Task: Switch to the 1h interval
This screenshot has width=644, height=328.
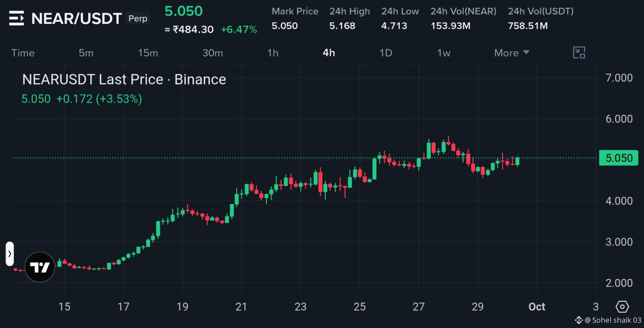Action: [273, 53]
